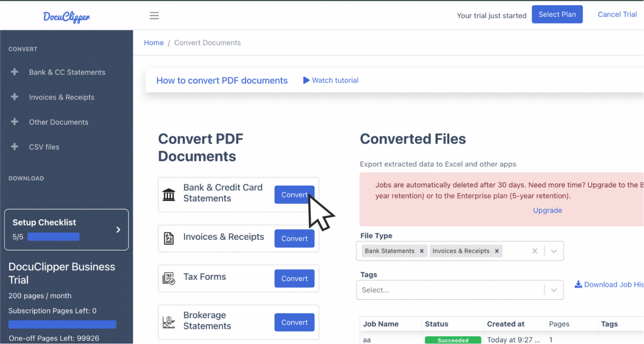Open the Tags Select dropdown
644x344 pixels.
click(x=554, y=289)
